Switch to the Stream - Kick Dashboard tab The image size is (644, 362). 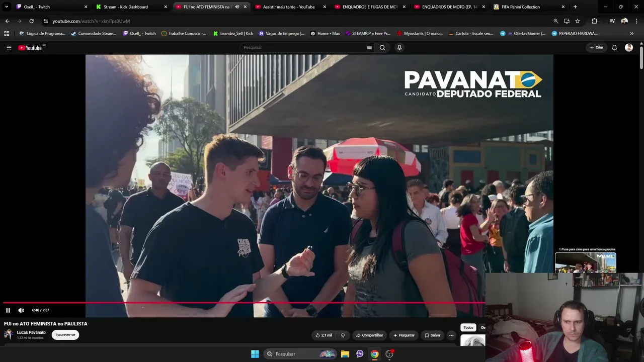132,7
